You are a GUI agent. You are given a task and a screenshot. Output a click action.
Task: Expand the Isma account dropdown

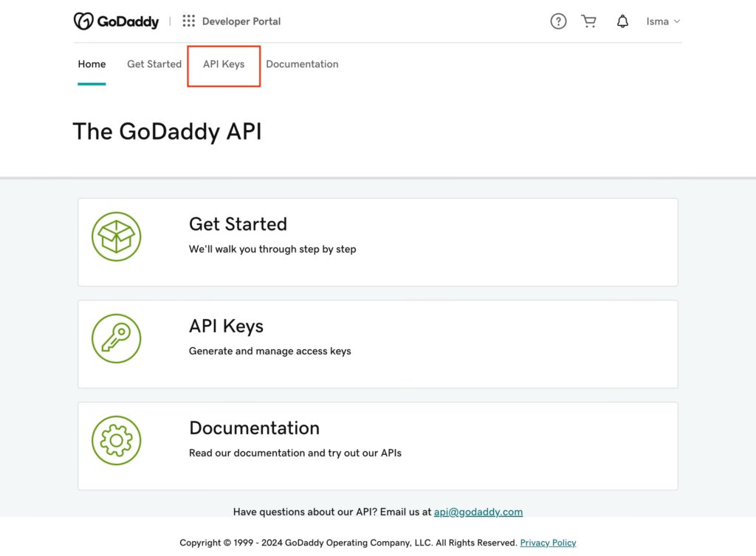point(662,21)
